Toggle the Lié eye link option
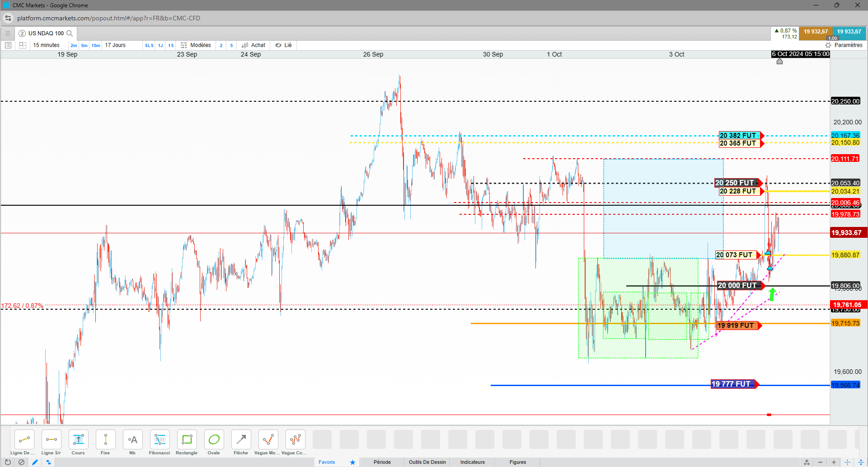 point(284,45)
